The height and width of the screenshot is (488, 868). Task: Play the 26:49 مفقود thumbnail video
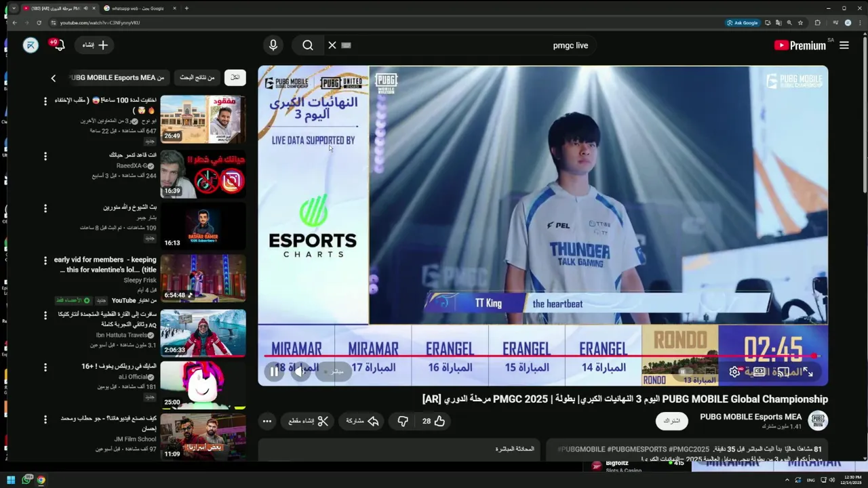point(203,119)
